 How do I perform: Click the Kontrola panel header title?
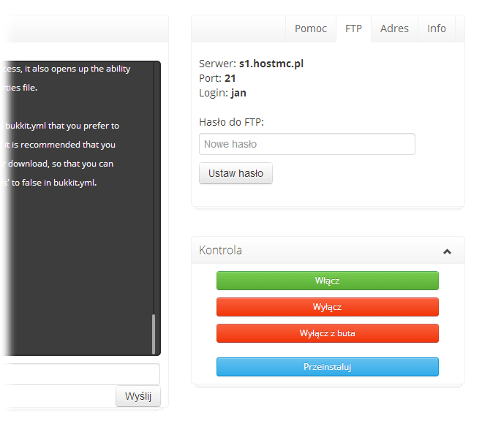coord(220,251)
